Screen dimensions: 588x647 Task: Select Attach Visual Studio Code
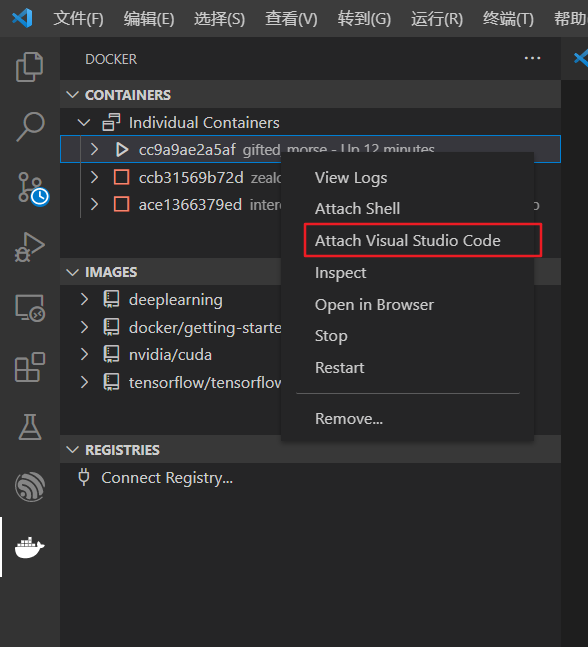pyautogui.click(x=408, y=241)
